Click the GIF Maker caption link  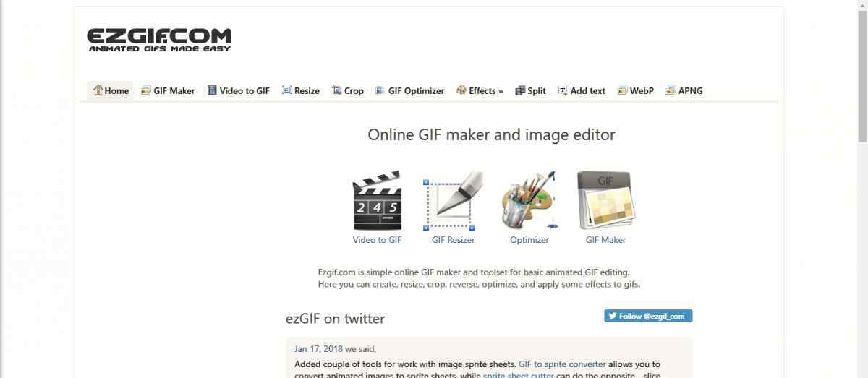point(605,240)
